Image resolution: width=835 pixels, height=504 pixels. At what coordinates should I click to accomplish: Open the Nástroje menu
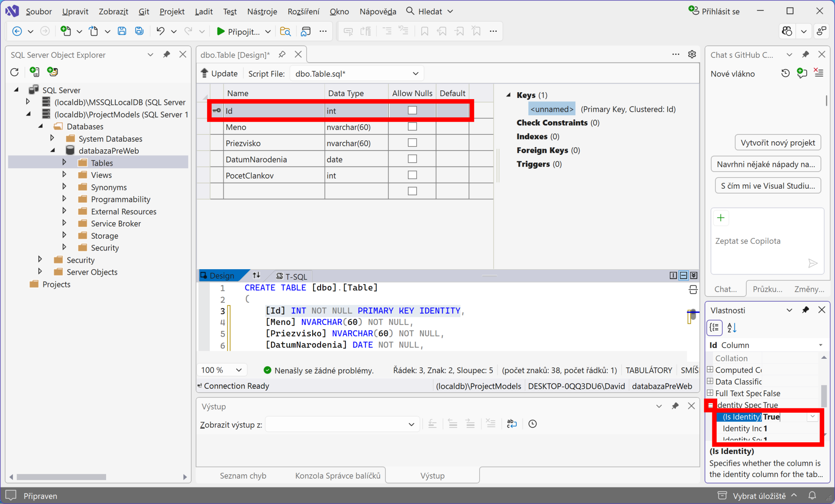click(x=262, y=11)
